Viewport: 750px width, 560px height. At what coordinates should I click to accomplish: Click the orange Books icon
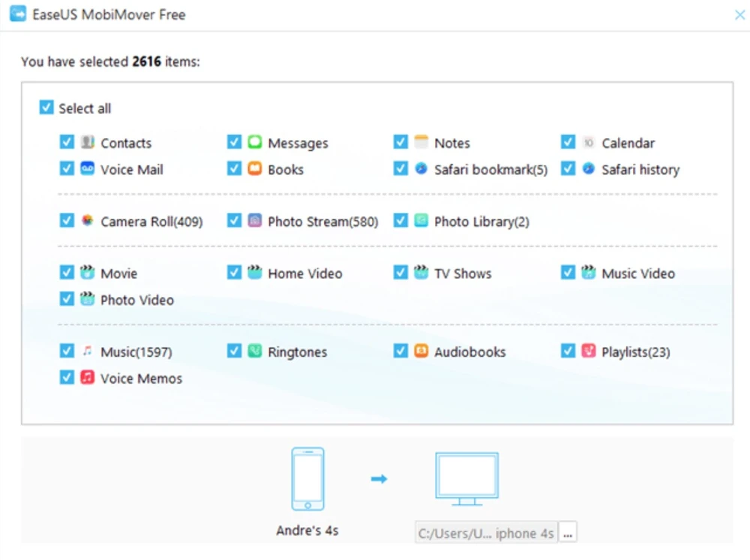click(255, 169)
